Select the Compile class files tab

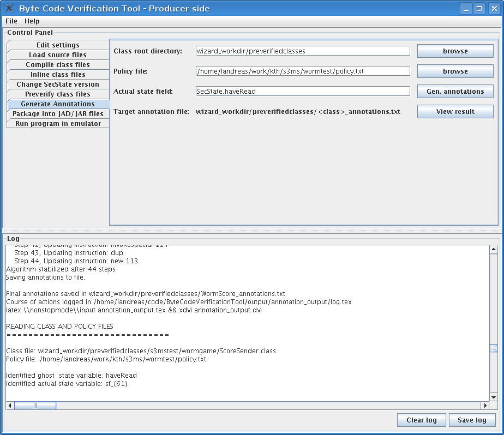click(58, 64)
